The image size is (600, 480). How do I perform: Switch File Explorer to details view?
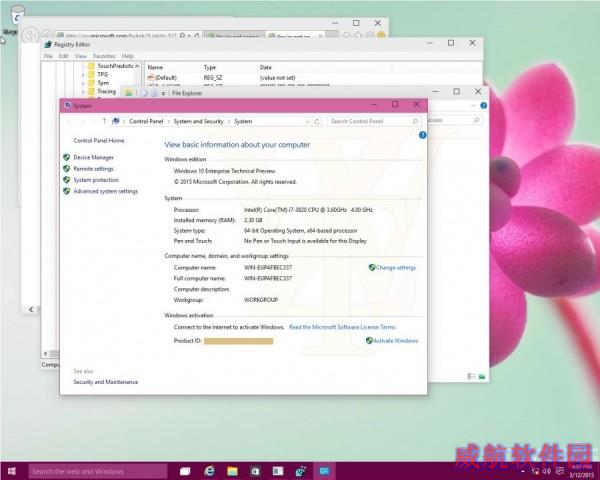pos(471,377)
